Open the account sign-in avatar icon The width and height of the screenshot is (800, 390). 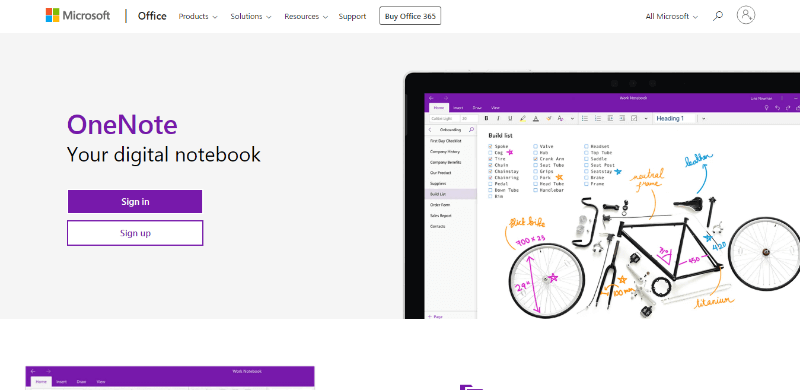(745, 15)
